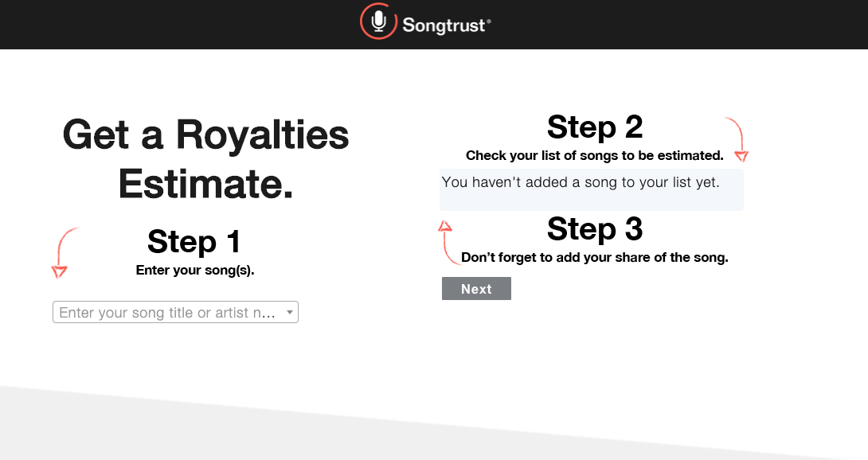Viewport: 868px width, 460px height.
Task: Click the Step 1 heading
Action: pos(194,241)
